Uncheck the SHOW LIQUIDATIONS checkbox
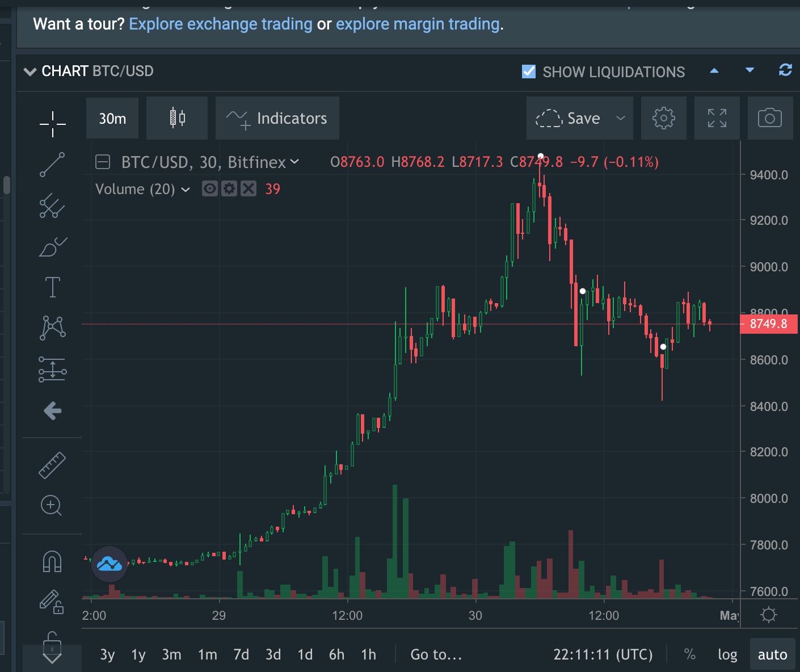This screenshot has height=672, width=800. click(528, 72)
